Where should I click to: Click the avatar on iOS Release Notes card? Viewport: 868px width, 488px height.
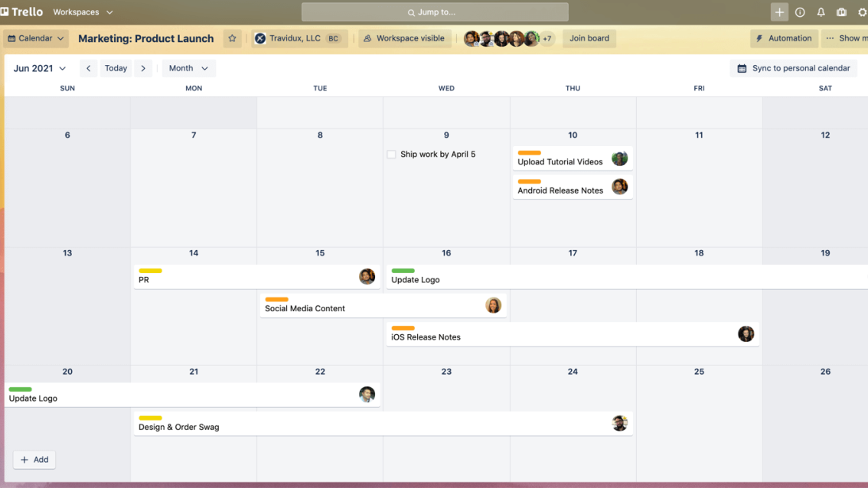tap(746, 333)
